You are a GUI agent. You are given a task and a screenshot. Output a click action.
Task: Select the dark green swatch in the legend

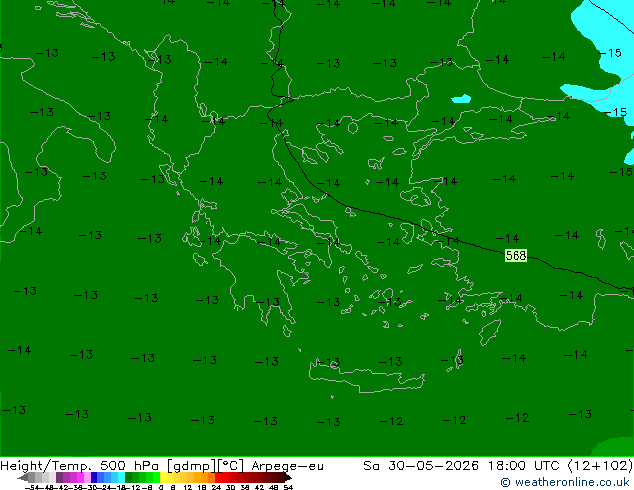tap(129, 477)
